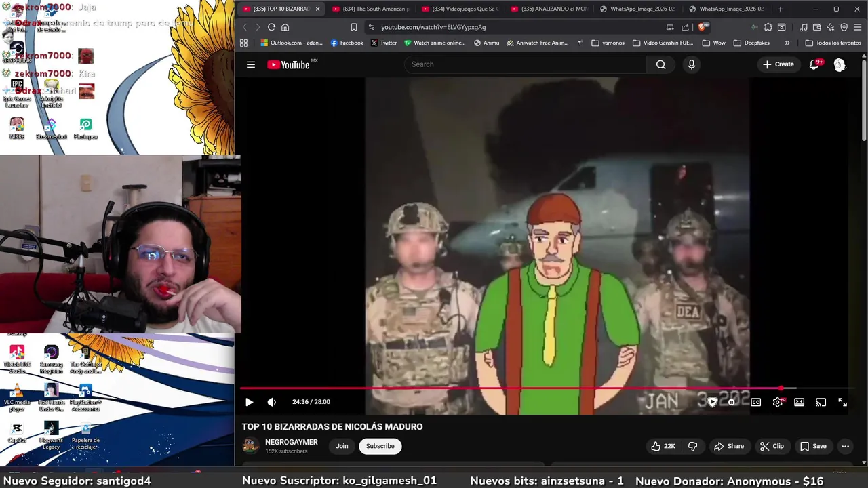Go back in browser history
The height and width of the screenshot is (488, 868).
tap(245, 27)
